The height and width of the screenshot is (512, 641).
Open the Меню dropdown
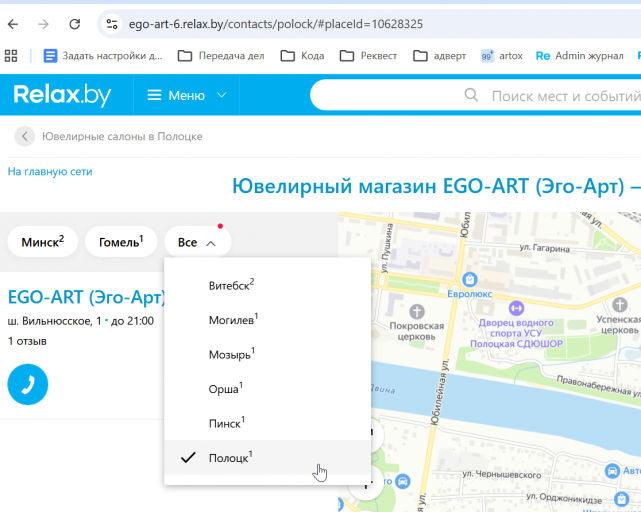[186, 95]
